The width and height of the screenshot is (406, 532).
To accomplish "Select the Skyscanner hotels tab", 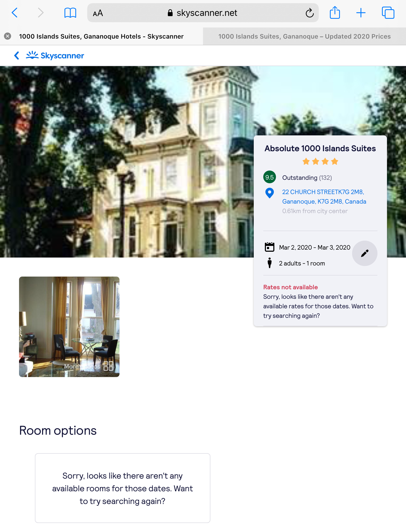I will coord(101,36).
